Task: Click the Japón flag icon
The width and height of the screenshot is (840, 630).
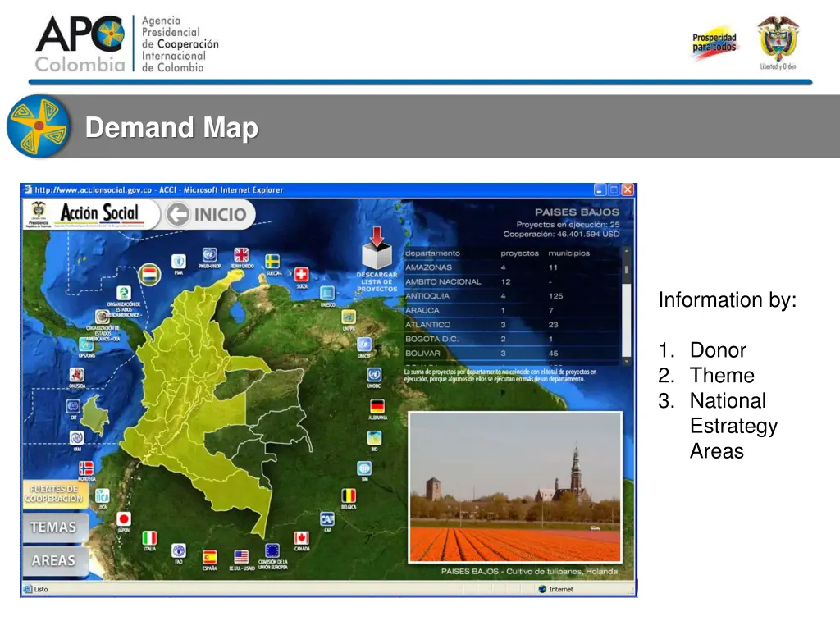Action: (124, 518)
